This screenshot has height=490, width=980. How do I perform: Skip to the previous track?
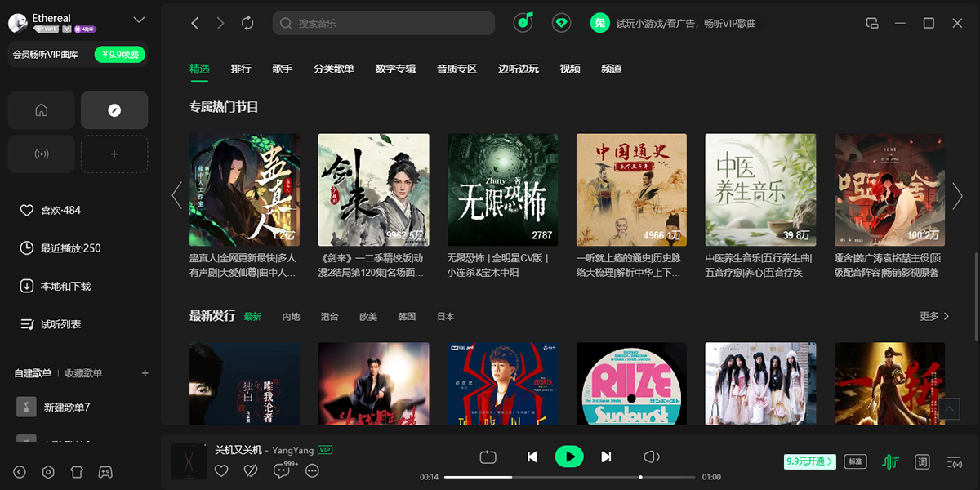tap(532, 457)
